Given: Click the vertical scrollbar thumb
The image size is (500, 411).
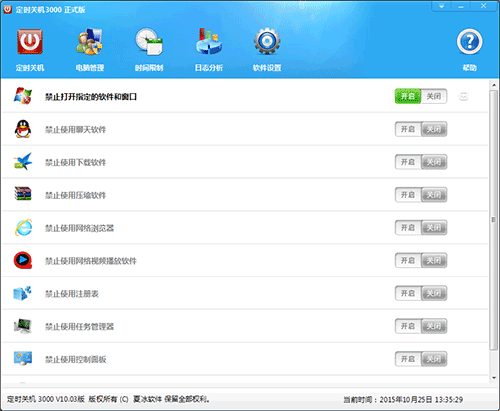Looking at the screenshot, I should (x=494, y=220).
